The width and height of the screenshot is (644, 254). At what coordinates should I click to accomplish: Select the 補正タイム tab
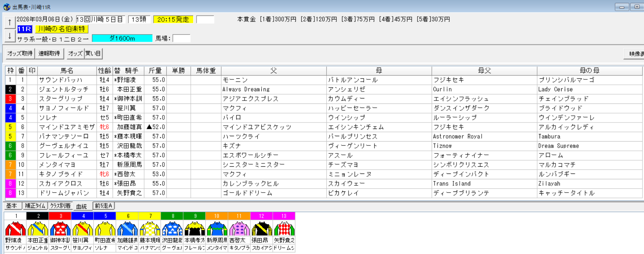35,206
